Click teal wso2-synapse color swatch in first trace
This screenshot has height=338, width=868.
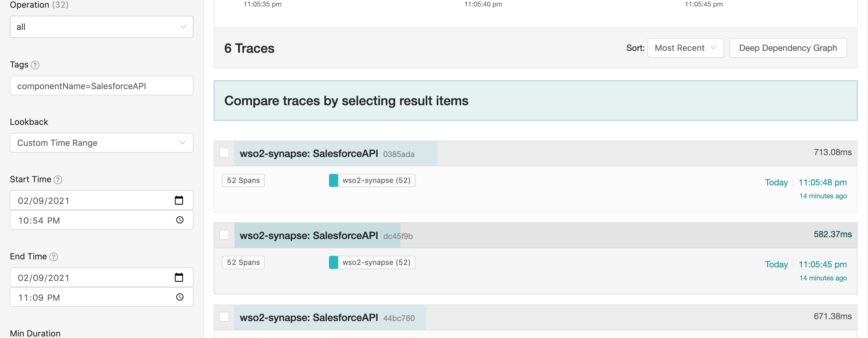333,180
